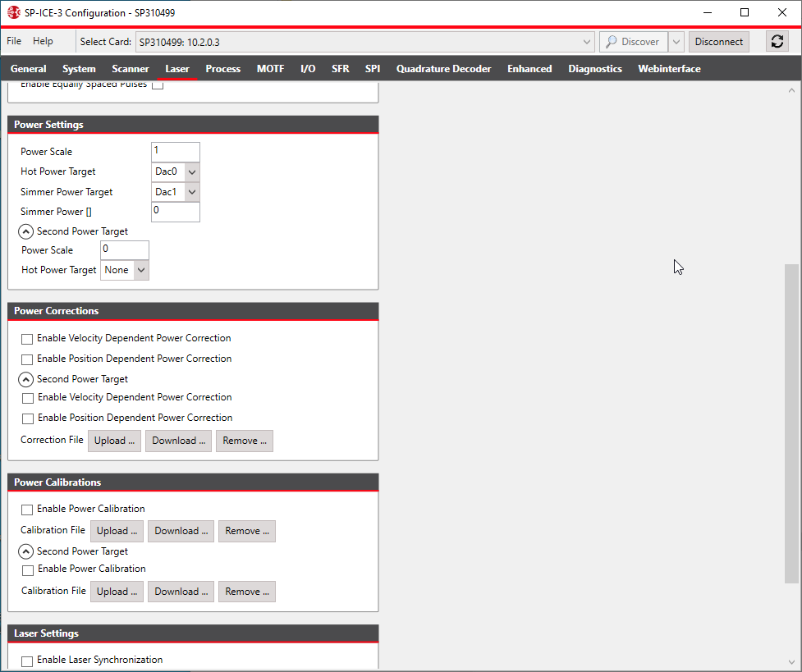The height and width of the screenshot is (672, 802).
Task: Collapse Second Power Target in Power Corrections
Action: [25, 379]
